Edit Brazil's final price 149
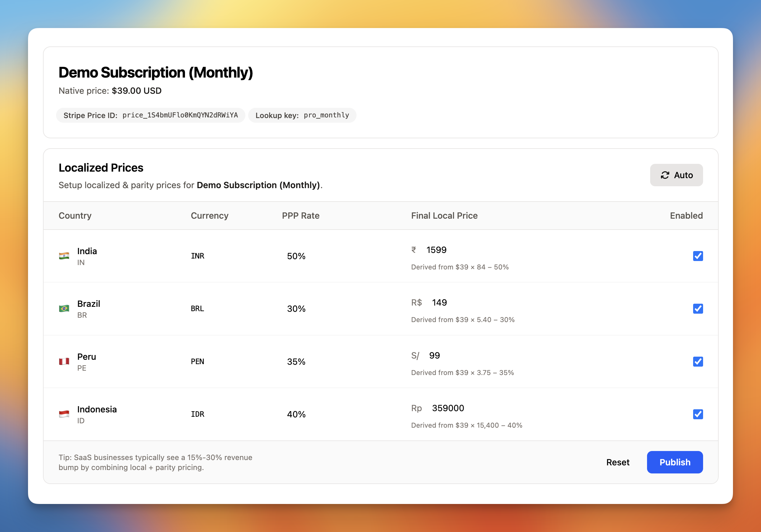The width and height of the screenshot is (761, 532). click(x=439, y=303)
